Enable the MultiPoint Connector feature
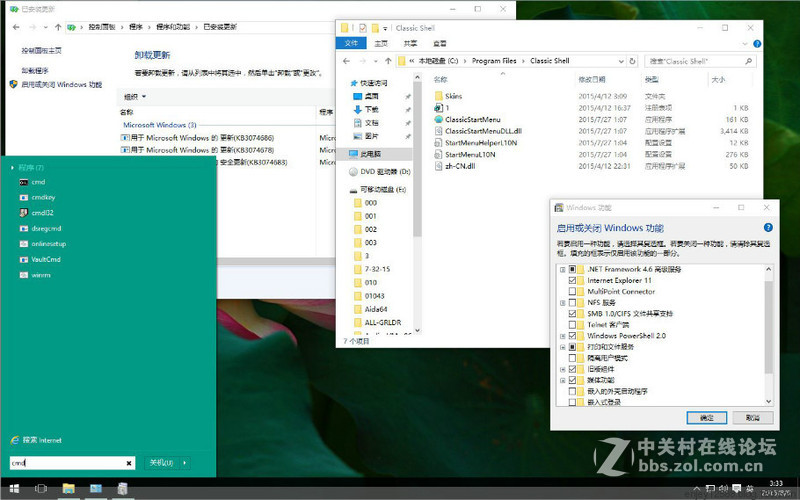The image size is (800, 500). [572, 291]
